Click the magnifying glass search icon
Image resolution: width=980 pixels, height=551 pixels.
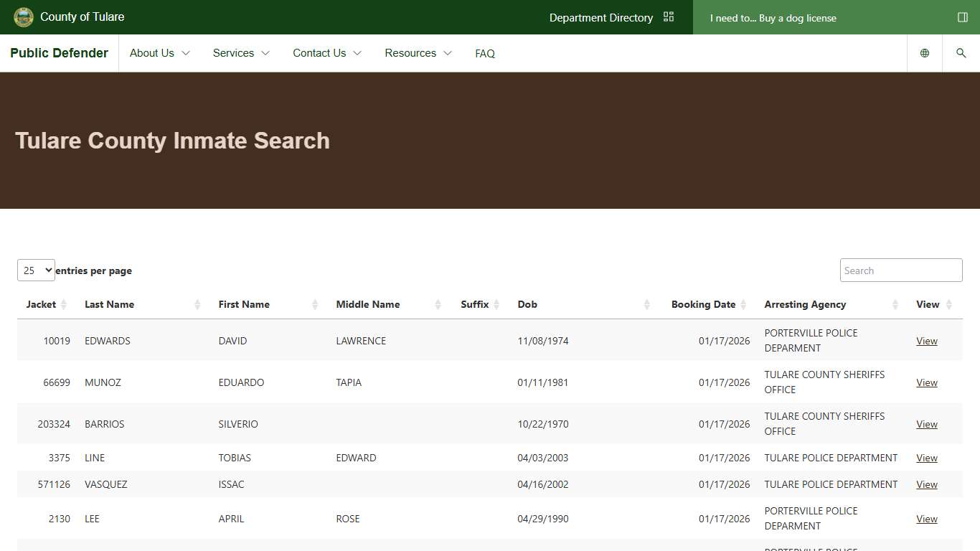coord(961,52)
